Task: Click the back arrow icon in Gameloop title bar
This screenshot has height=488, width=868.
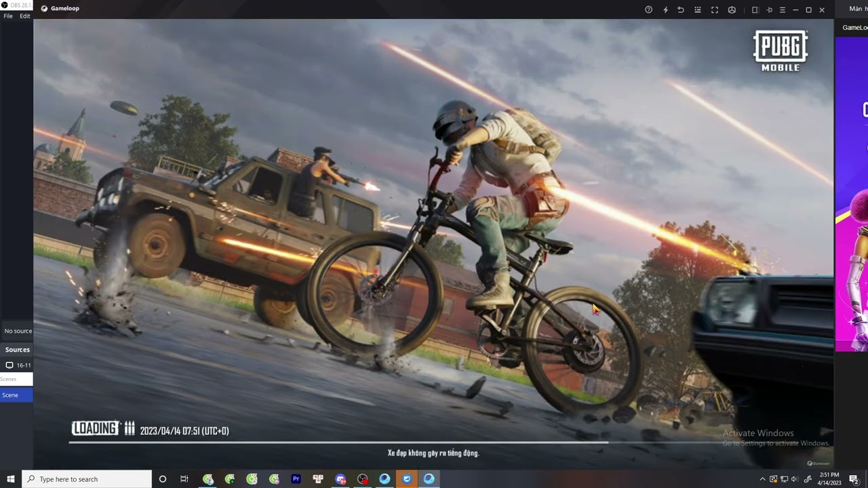Action: 681,9
